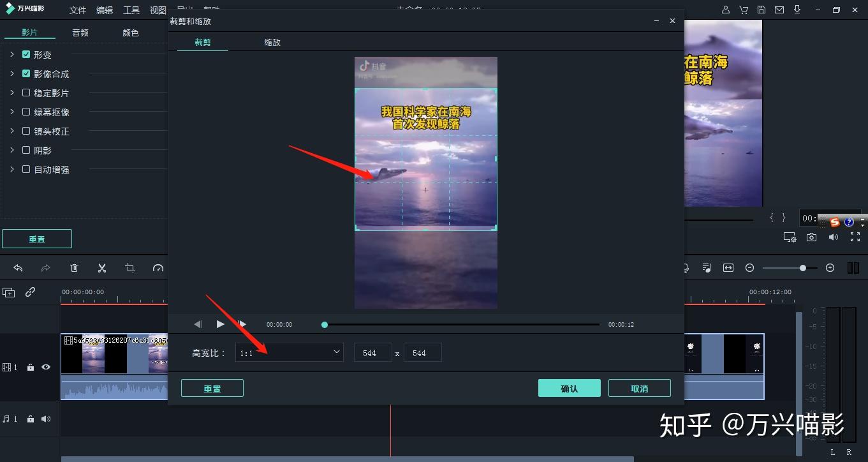Open the speed gauge tool
This screenshot has width=868, height=462.
158,268
